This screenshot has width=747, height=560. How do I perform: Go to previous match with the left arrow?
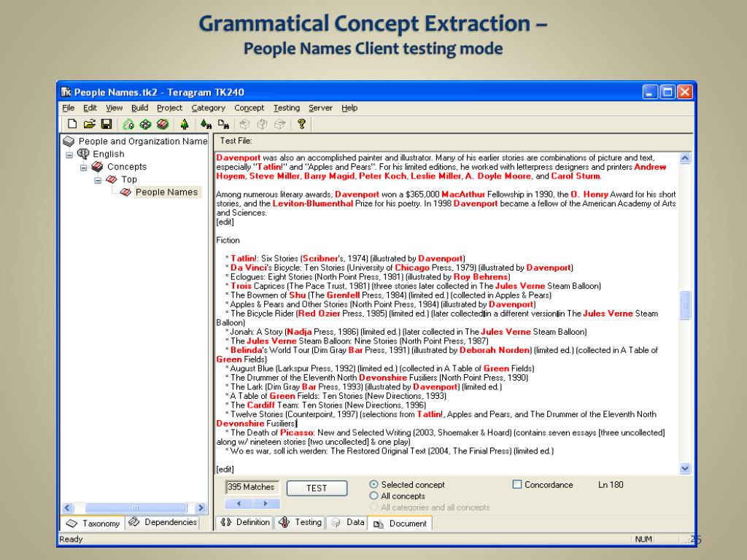(239, 503)
